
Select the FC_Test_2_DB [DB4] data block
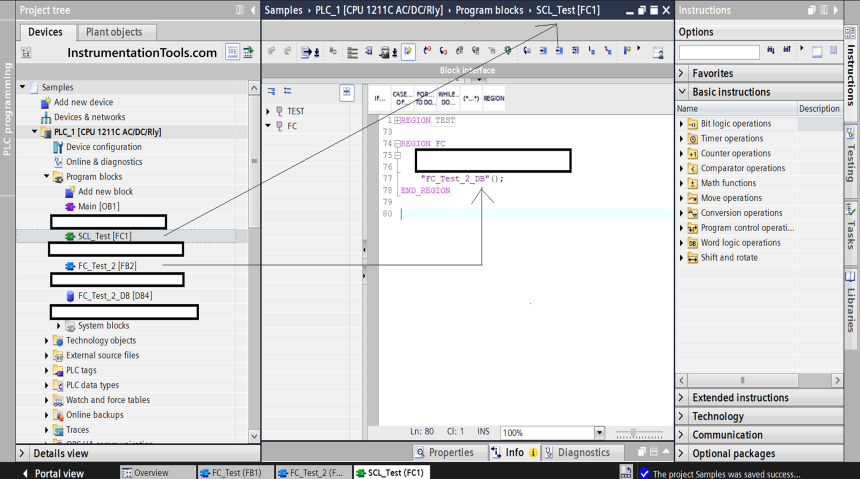pos(115,296)
